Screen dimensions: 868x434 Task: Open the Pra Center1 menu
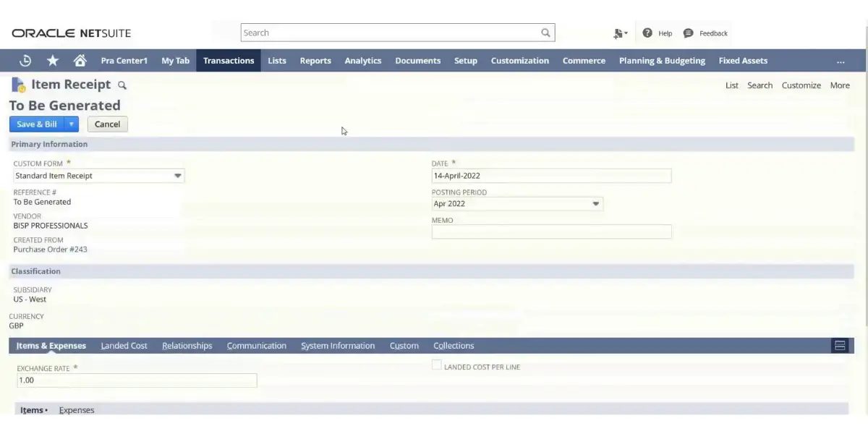[x=124, y=61]
